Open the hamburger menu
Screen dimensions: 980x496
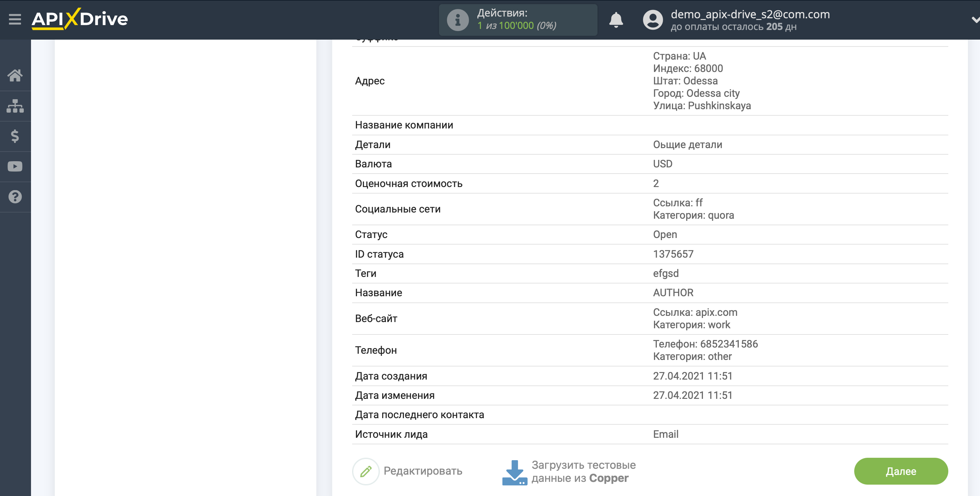(15, 19)
